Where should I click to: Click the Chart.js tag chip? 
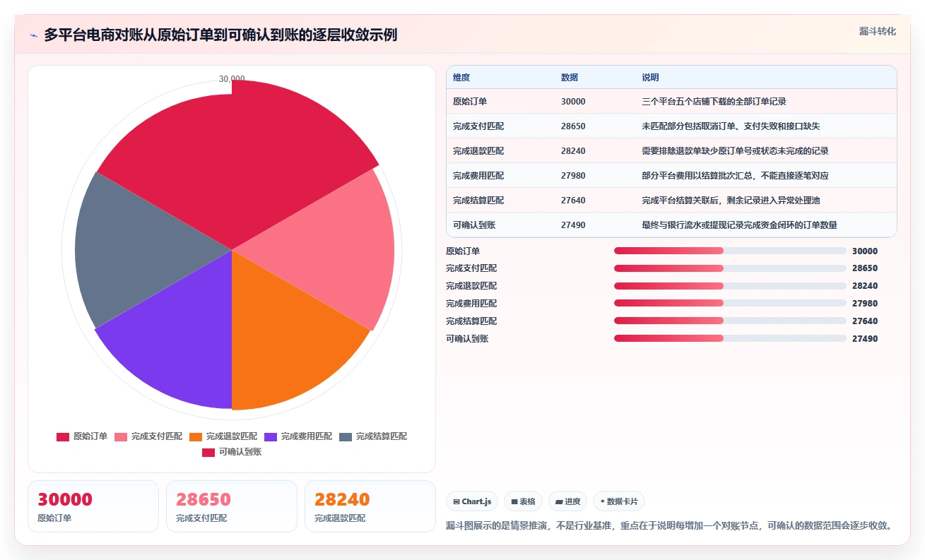tap(472, 501)
